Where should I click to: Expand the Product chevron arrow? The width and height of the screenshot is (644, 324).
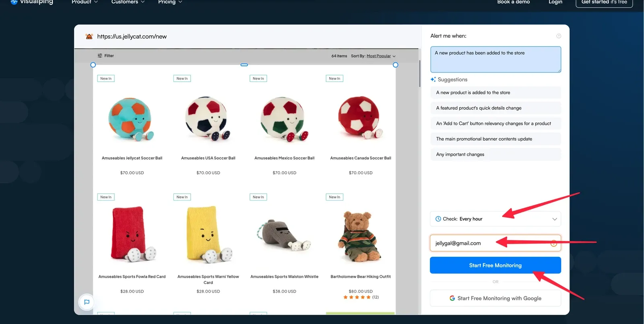pos(96,2)
